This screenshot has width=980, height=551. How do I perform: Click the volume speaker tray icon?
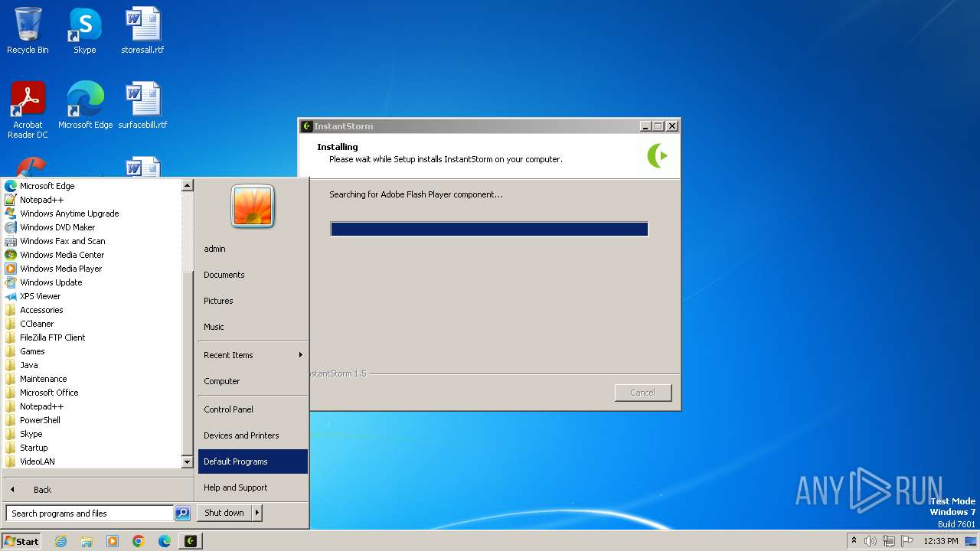coord(871,541)
